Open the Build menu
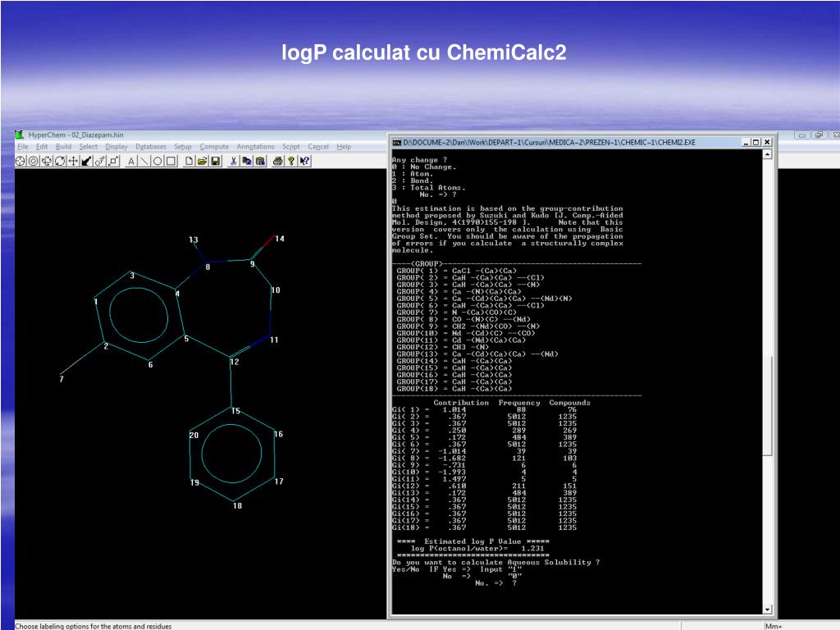Screen dimensions: 840x630 [x=63, y=147]
